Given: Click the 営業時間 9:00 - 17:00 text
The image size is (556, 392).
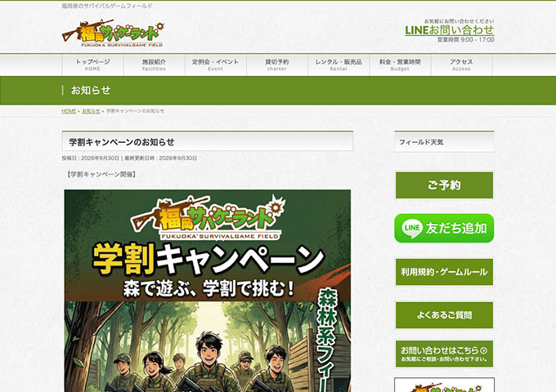Looking at the screenshot, I should coord(465,40).
